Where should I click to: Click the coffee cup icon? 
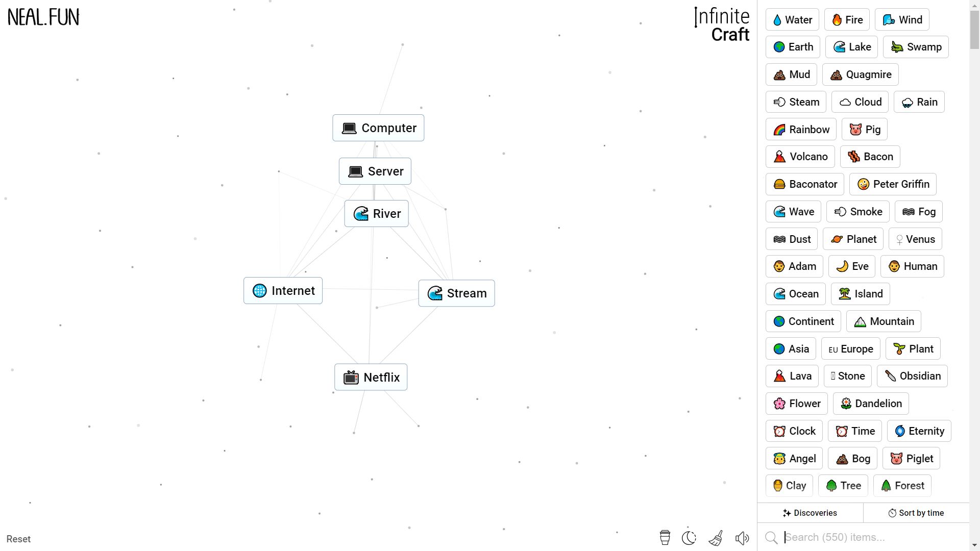click(x=665, y=538)
